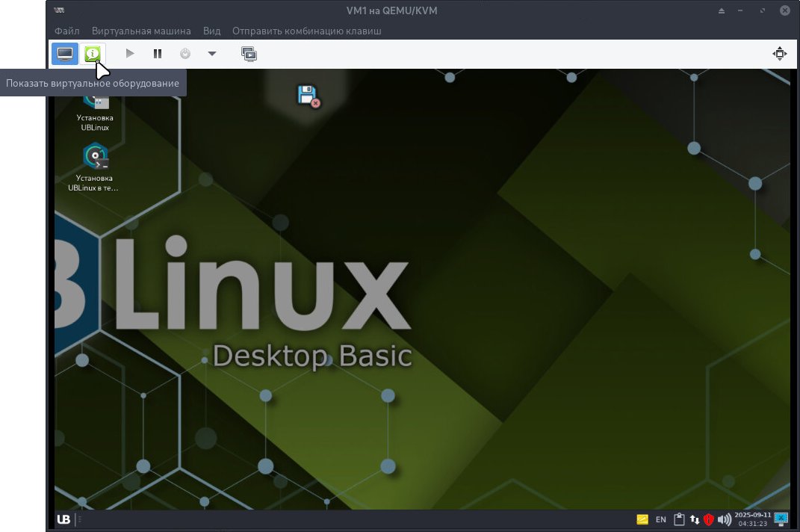Open the display settings tray icon
This screenshot has height=532, width=800.
click(x=782, y=519)
